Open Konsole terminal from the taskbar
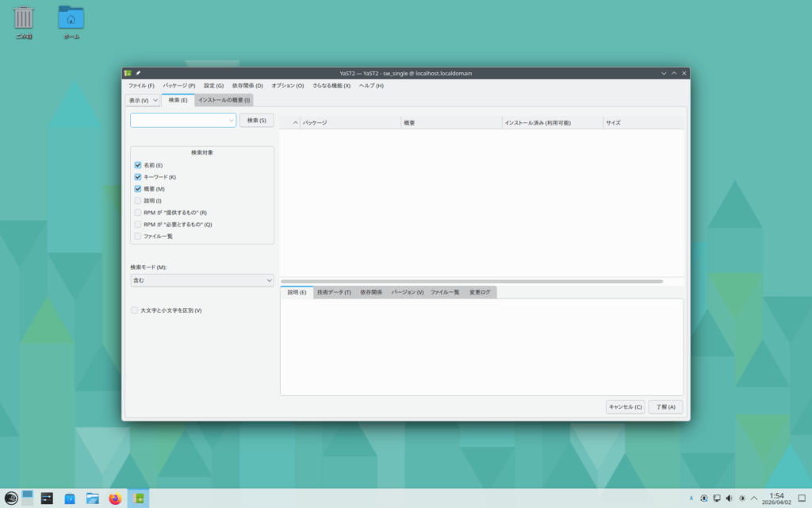The height and width of the screenshot is (508, 812). (x=48, y=498)
